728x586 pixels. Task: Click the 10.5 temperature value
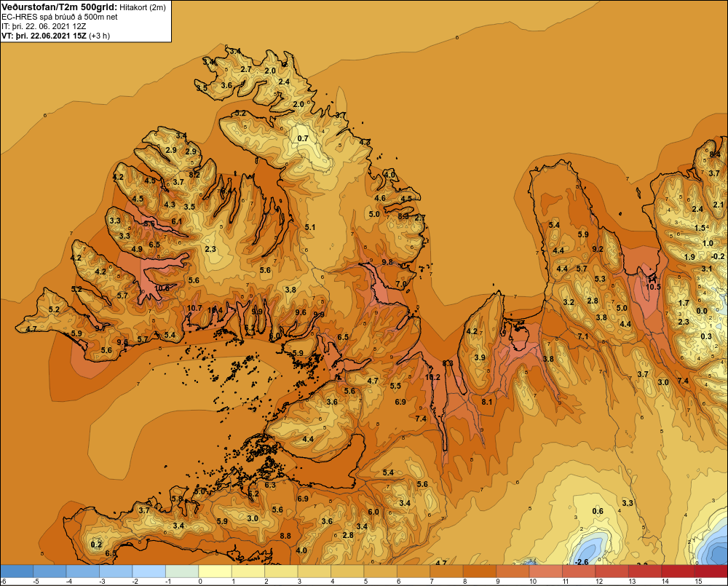pyautogui.click(x=653, y=287)
